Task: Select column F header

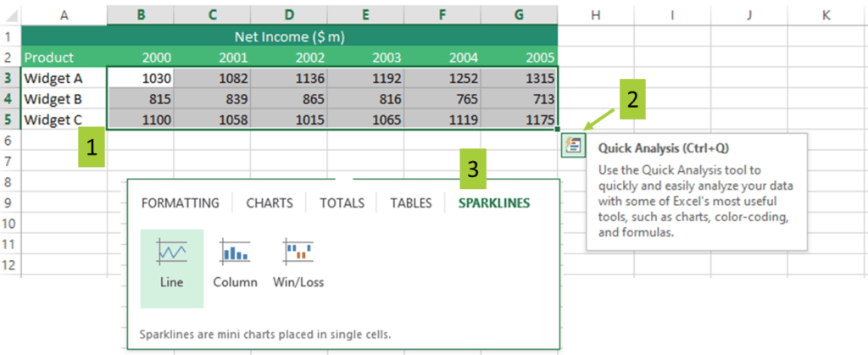Action: [442, 15]
